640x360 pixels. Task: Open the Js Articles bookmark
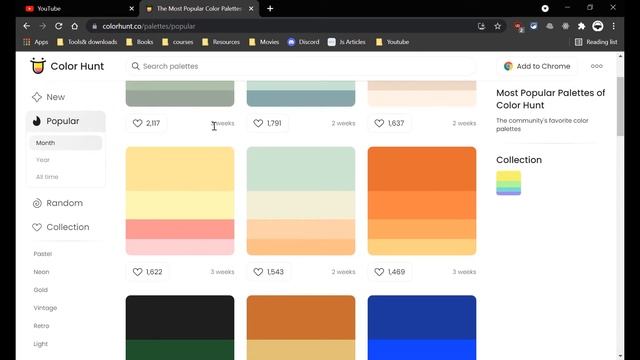[x=347, y=42]
